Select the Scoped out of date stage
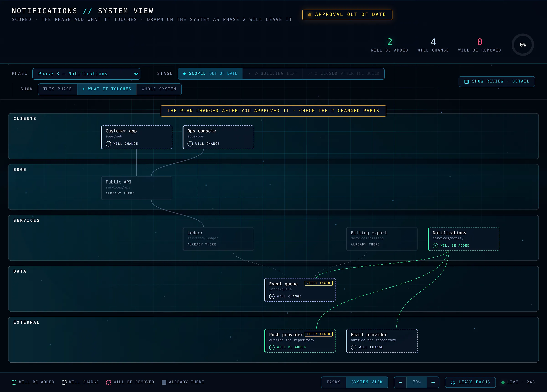Viewport: 547px width, 392px height. tap(210, 74)
